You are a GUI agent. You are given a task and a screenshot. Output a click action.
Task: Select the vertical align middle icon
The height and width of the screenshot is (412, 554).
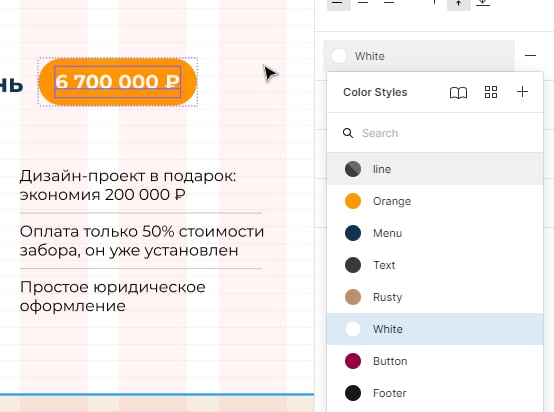pos(459,3)
